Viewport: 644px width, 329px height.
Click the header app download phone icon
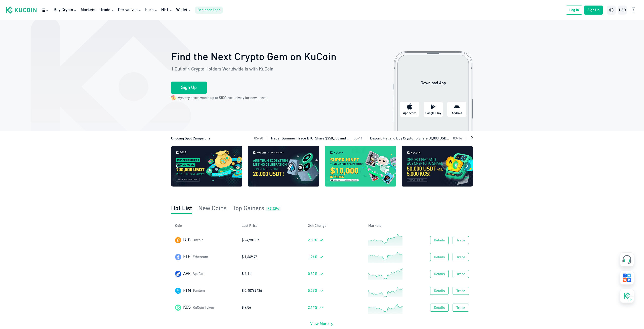pyautogui.click(x=633, y=10)
